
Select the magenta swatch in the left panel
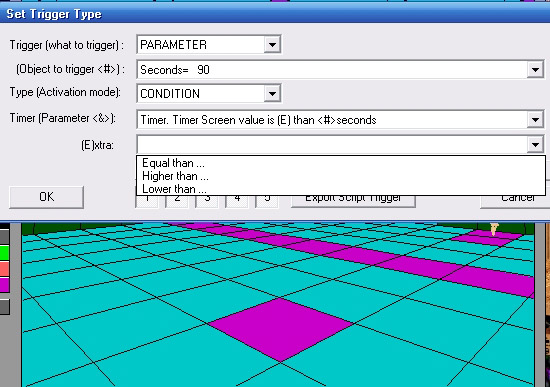4,285
